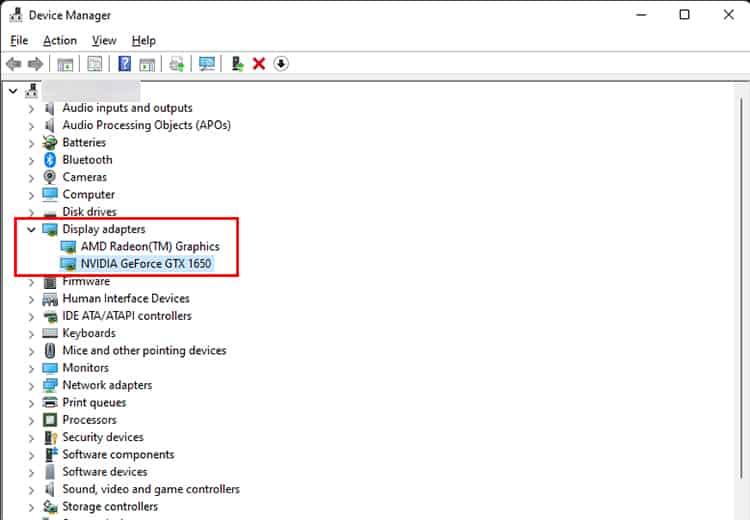Select the Display adapters label

point(104,229)
